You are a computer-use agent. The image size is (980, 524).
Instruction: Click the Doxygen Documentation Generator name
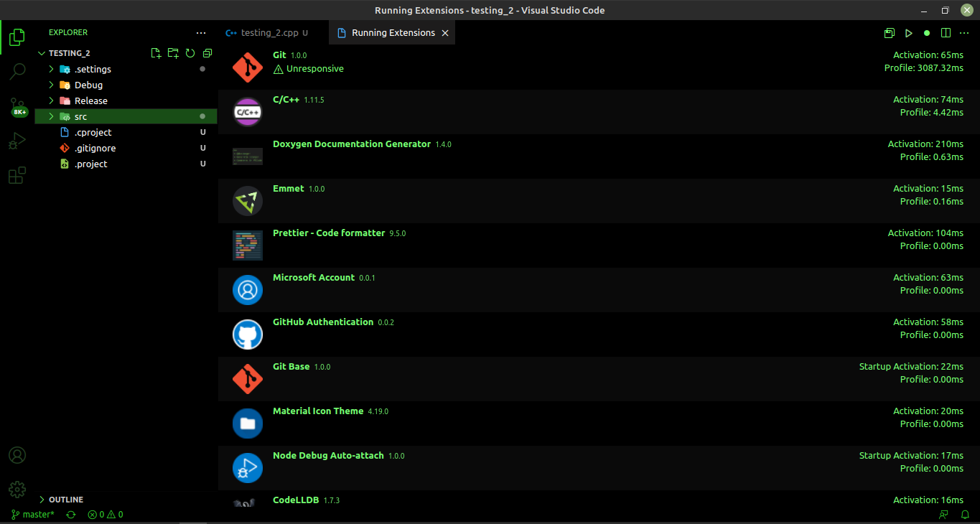[352, 144]
